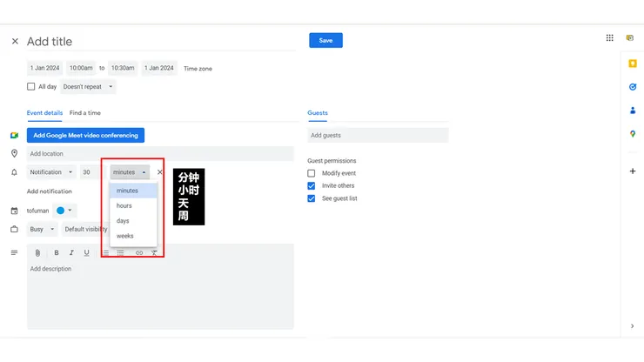Select hours in the unit list
This screenshot has height=362, width=644.
[x=133, y=206]
